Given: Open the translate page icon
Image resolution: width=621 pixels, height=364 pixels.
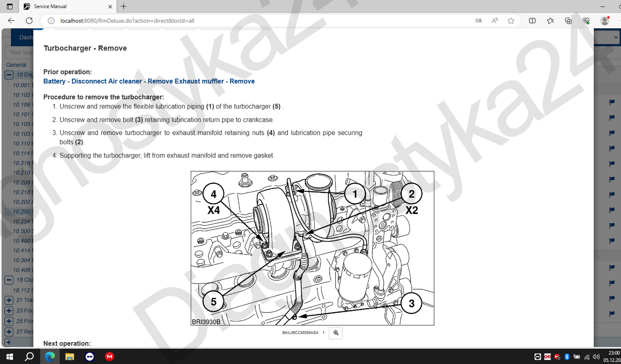Looking at the screenshot, I should (x=478, y=21).
